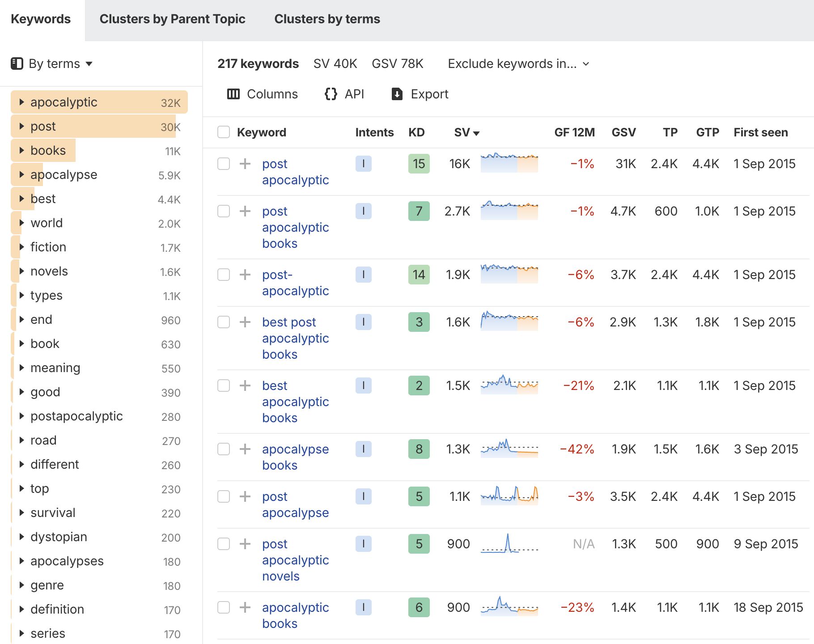Click plus icon next to 'post apocalyptic novels'
Viewport: 814px width, 644px height.
tap(245, 544)
